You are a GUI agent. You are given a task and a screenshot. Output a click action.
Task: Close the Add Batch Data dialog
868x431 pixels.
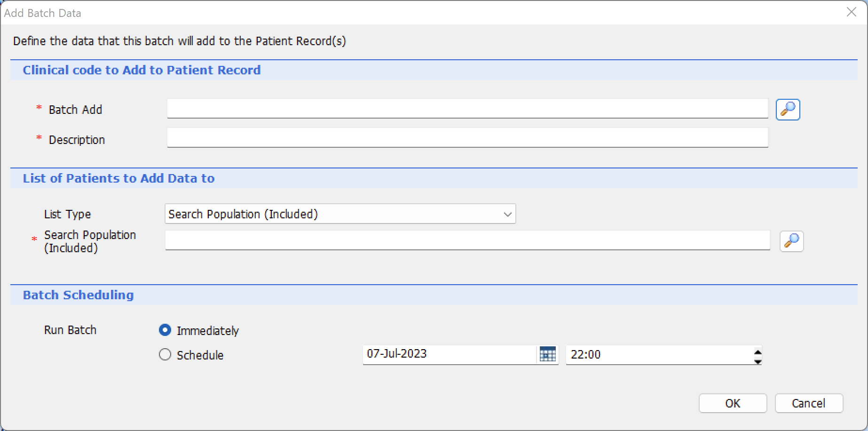(852, 12)
